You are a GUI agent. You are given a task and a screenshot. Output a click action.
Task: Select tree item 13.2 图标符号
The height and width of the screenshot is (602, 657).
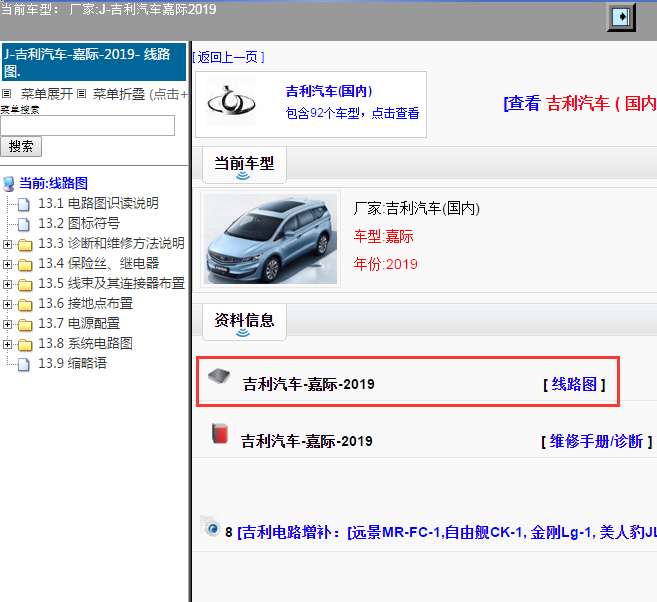79,224
